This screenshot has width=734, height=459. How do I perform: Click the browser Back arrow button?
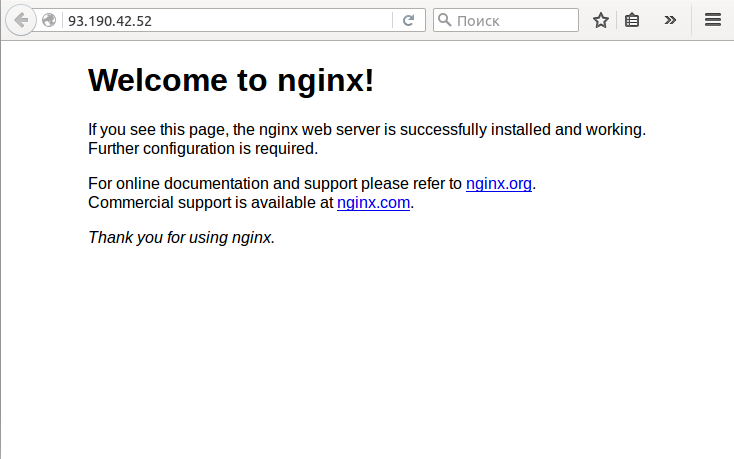21,20
